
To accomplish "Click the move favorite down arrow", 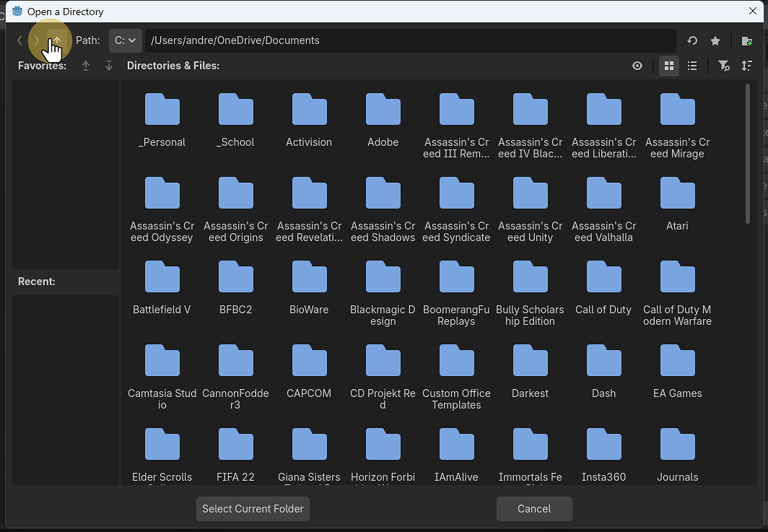I will click(x=108, y=66).
